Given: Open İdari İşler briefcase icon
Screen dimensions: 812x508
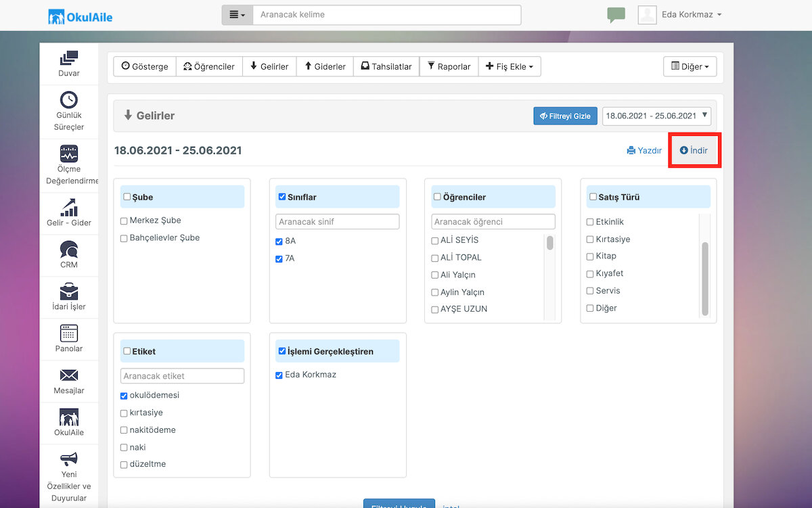Looking at the screenshot, I should [69, 292].
